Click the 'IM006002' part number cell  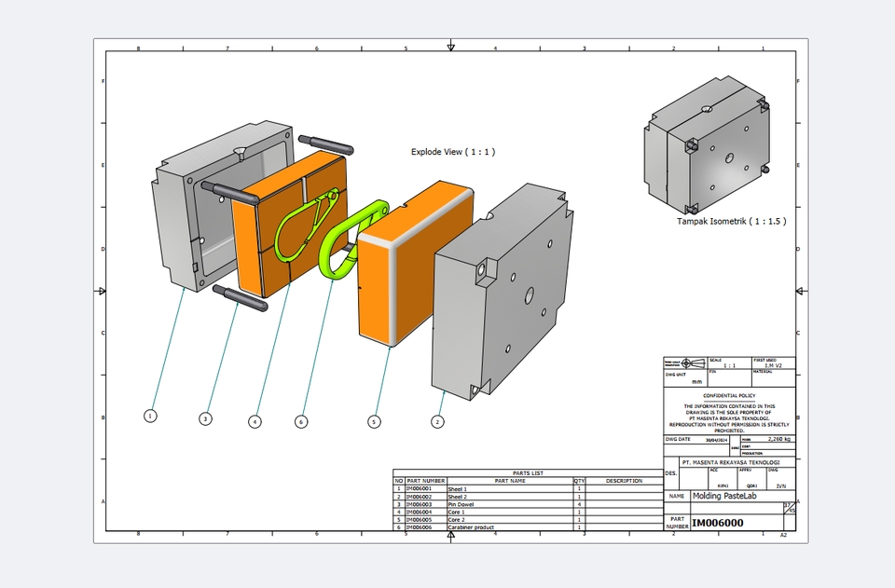pos(425,497)
